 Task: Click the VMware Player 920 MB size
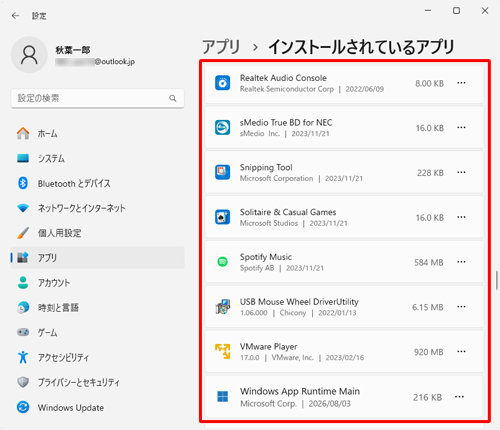click(429, 352)
